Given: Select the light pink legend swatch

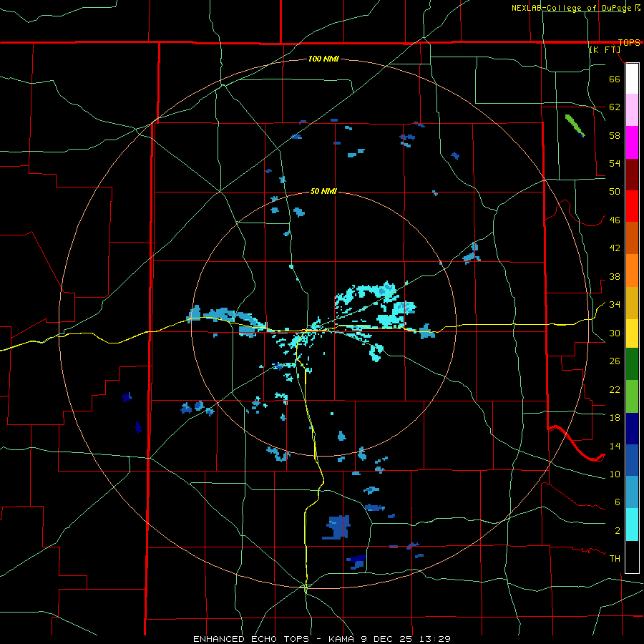Looking at the screenshot, I should pyautogui.click(x=632, y=109).
